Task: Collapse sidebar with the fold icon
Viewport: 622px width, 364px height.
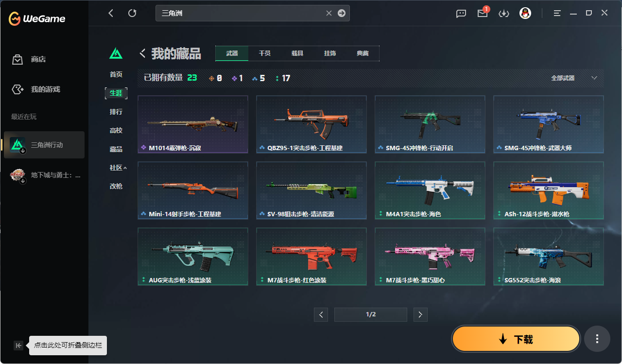Action: pyautogui.click(x=18, y=346)
